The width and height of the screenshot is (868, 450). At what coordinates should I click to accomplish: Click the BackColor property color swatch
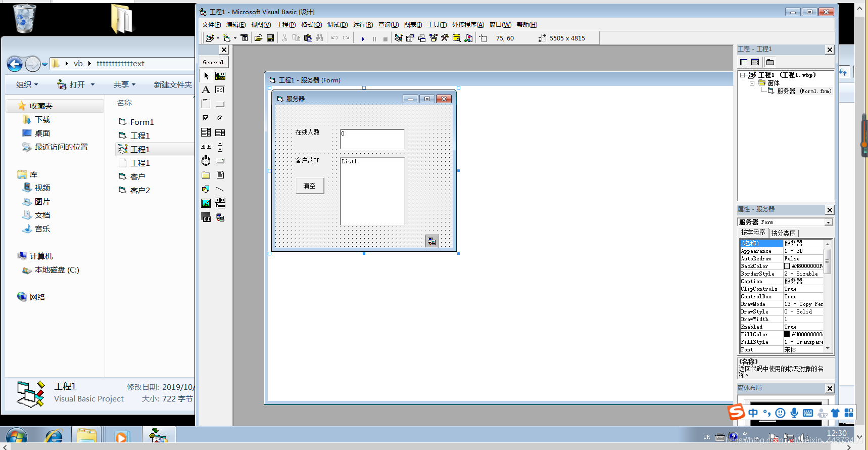coord(787,266)
